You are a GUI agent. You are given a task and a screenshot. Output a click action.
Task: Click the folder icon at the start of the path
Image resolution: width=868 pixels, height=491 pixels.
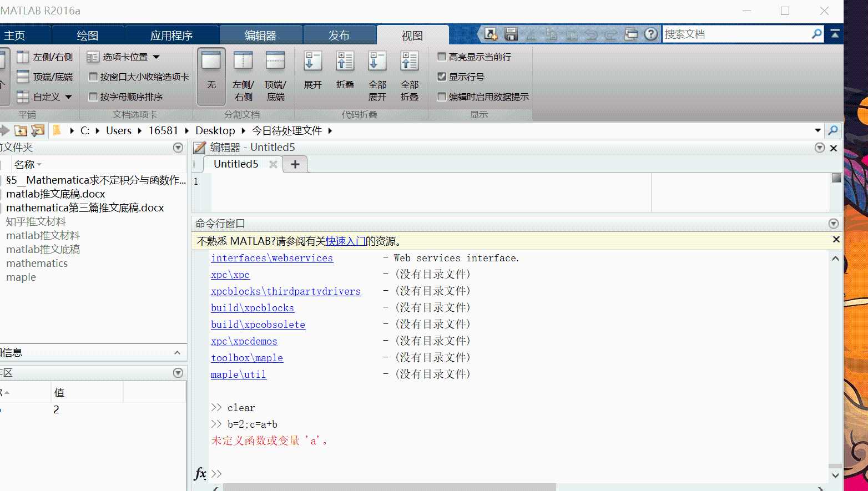(57, 130)
